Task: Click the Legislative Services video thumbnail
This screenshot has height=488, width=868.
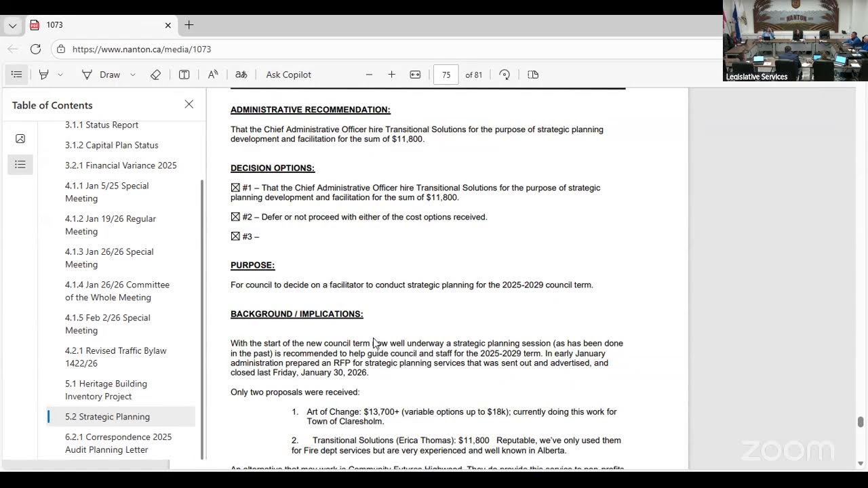Action: [795, 41]
